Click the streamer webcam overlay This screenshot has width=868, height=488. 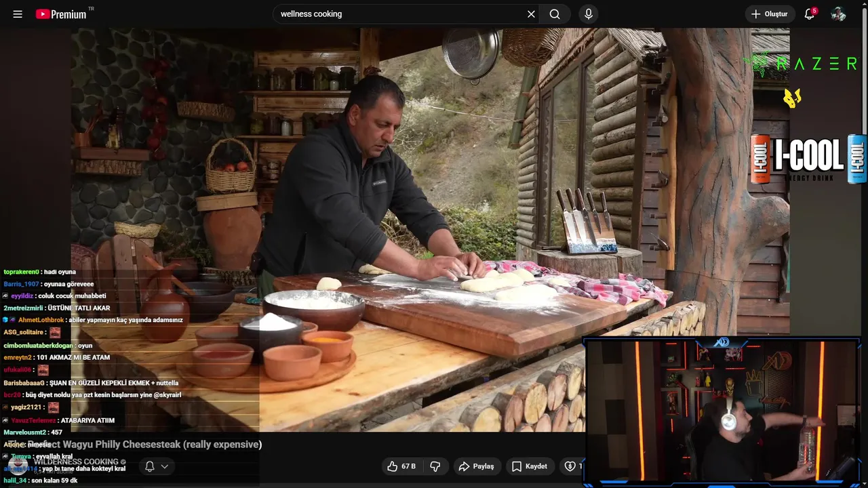pyautogui.click(x=724, y=411)
